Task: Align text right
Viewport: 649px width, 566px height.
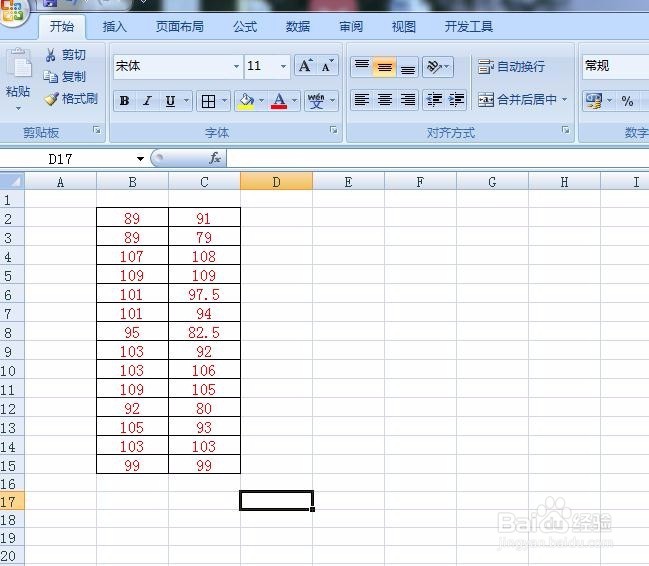Action: (x=408, y=100)
